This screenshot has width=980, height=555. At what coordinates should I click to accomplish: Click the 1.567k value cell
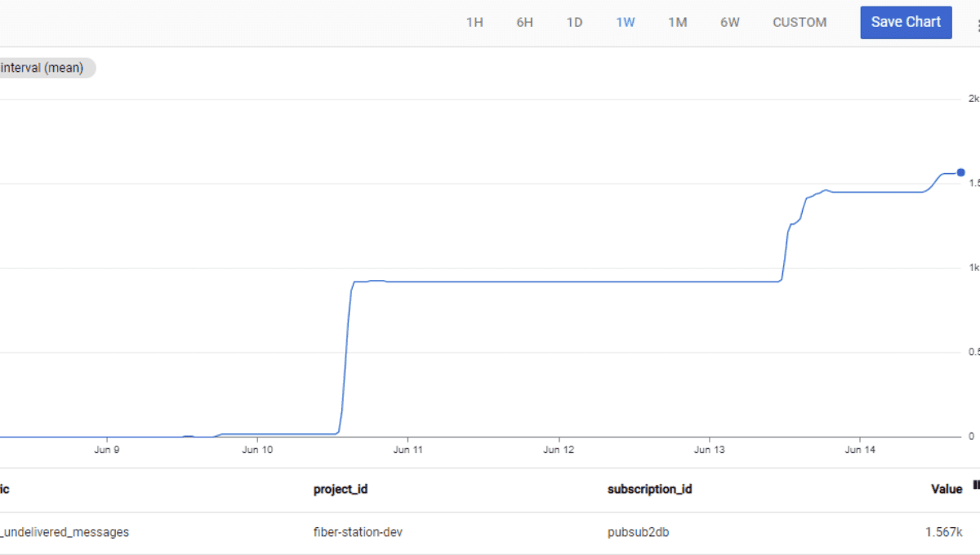[944, 532]
